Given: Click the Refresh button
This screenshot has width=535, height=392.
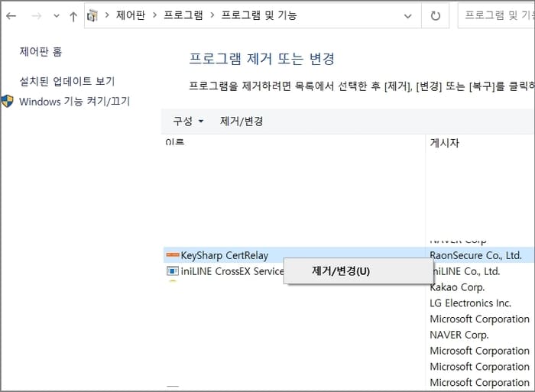Looking at the screenshot, I should (436, 16).
